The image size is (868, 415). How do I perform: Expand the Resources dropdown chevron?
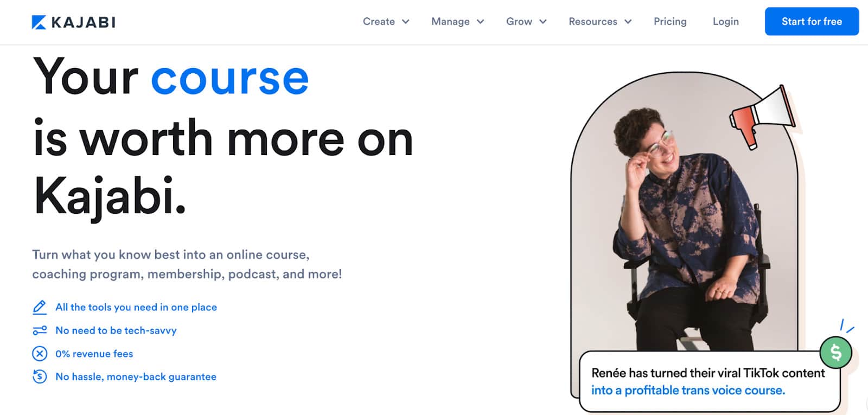coord(628,22)
